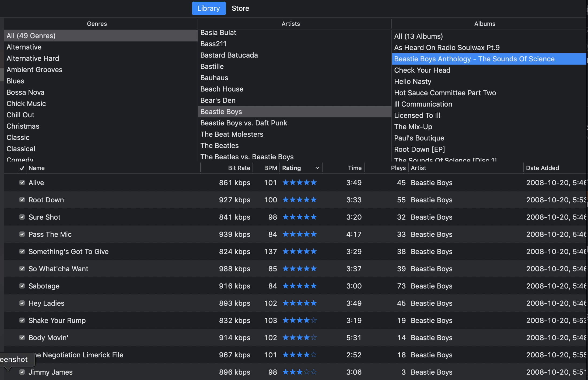Switch to the Store tab
The width and height of the screenshot is (588, 380).
(x=240, y=8)
